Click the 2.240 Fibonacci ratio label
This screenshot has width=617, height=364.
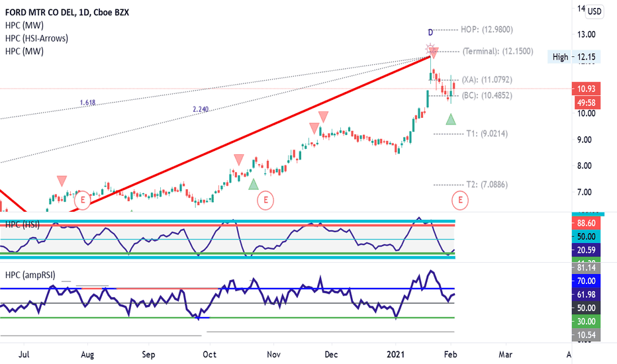(201, 109)
